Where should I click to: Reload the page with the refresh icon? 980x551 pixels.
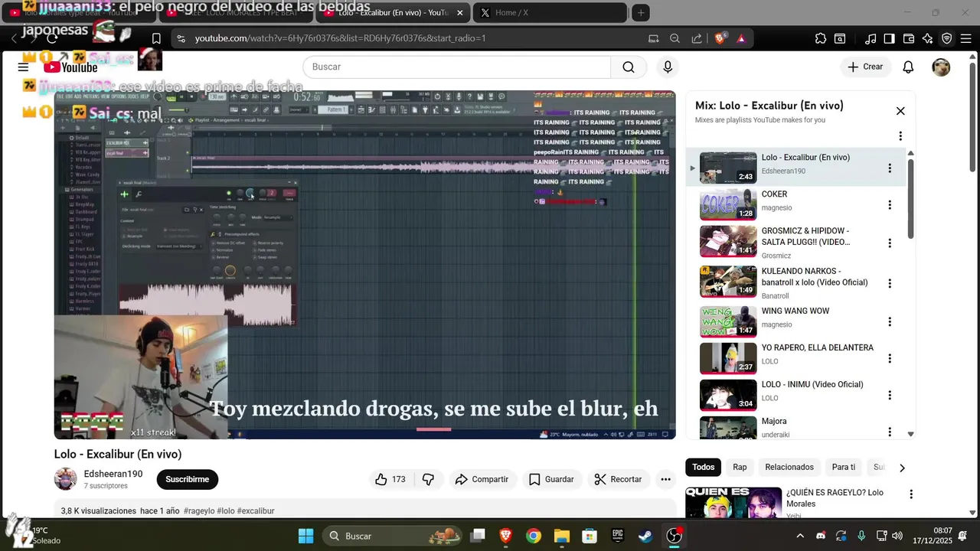pos(52,38)
